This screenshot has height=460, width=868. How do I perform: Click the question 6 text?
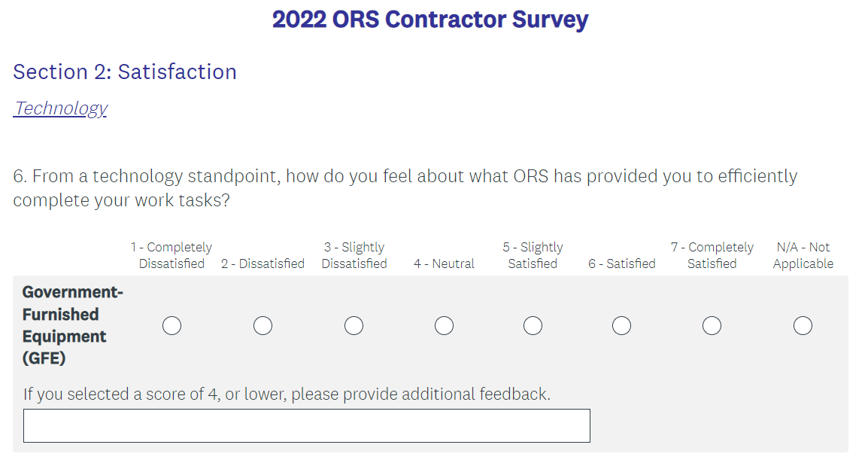point(405,188)
